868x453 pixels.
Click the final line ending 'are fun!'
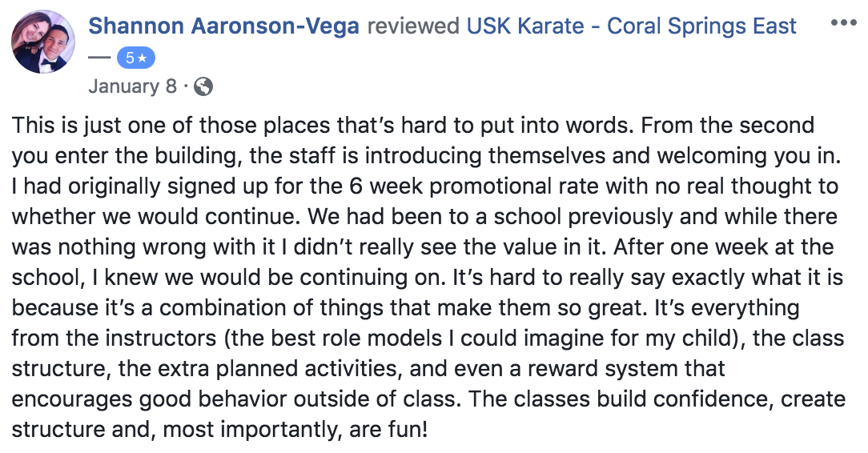point(219,430)
